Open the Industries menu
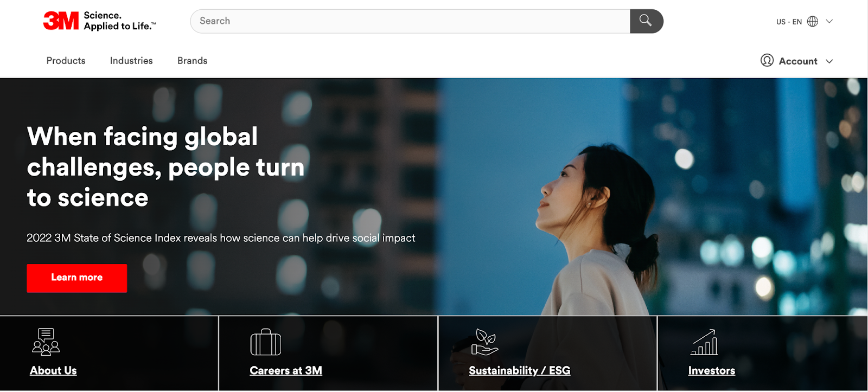This screenshot has height=392, width=868. point(131,61)
